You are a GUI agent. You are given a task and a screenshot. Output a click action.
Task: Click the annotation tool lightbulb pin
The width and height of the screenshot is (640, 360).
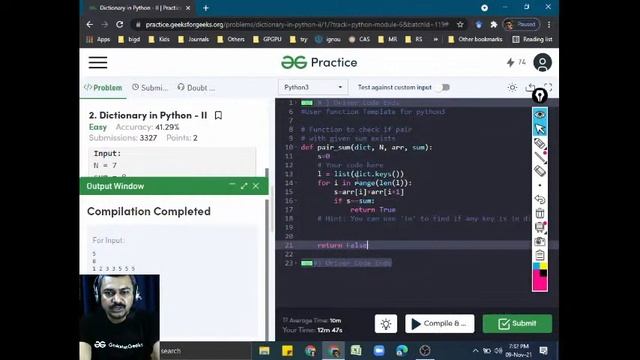click(540, 96)
